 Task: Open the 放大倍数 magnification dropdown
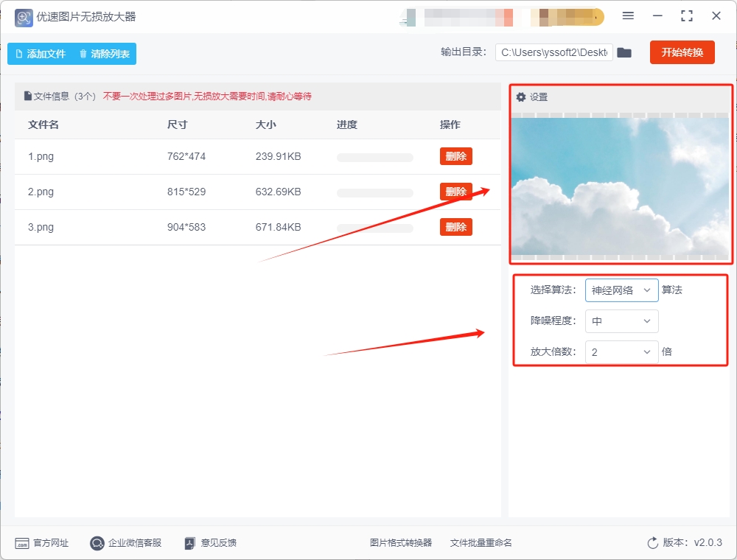(621, 352)
